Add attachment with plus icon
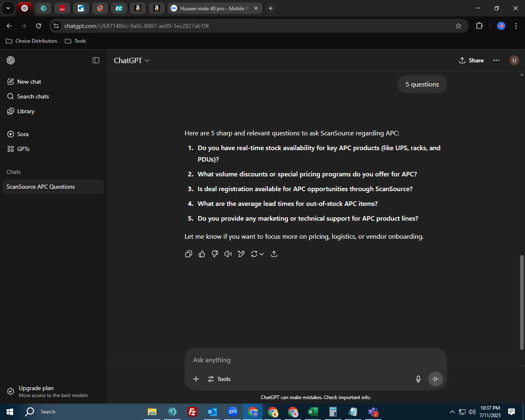The height and width of the screenshot is (420, 525). (x=196, y=379)
